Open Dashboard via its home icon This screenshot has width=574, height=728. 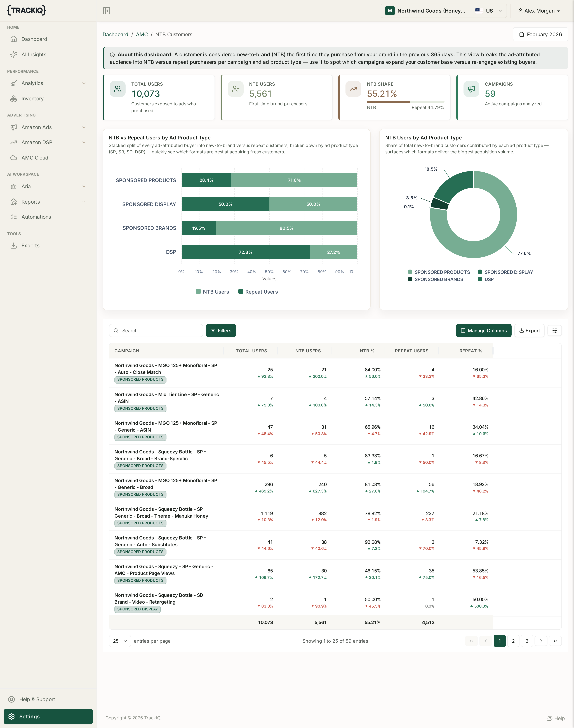coord(13,39)
